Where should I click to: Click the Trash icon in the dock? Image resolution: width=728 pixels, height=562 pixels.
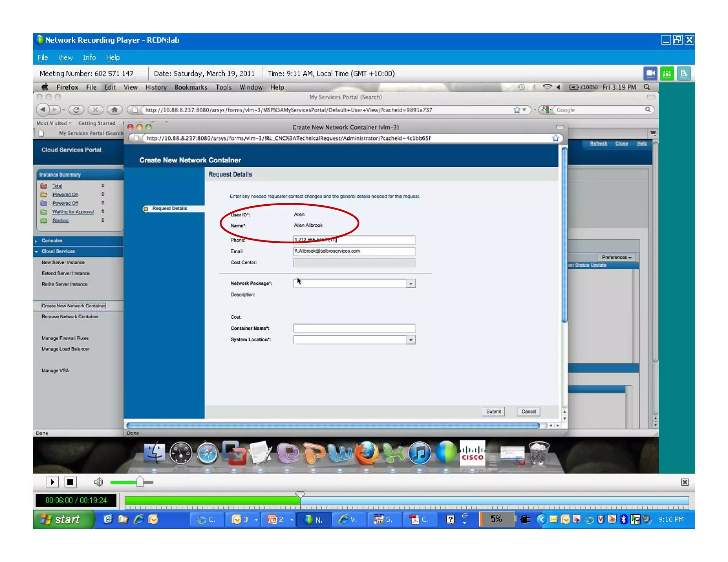539,453
